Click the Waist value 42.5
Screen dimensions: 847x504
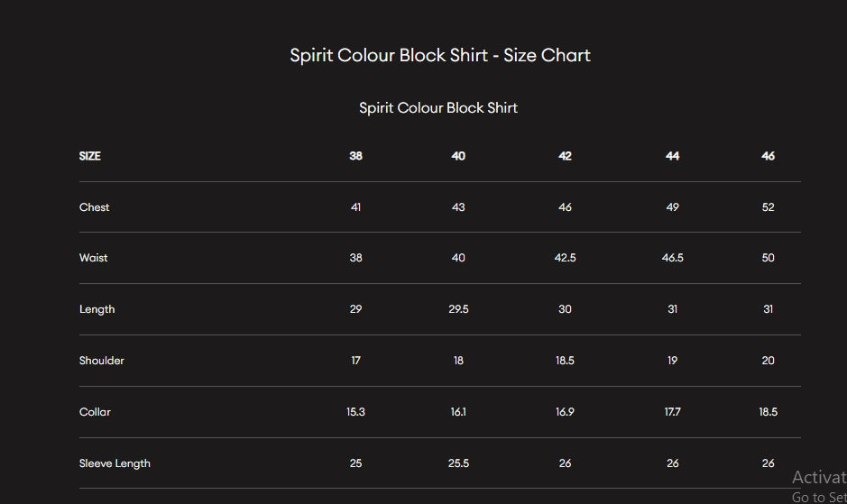click(x=565, y=258)
